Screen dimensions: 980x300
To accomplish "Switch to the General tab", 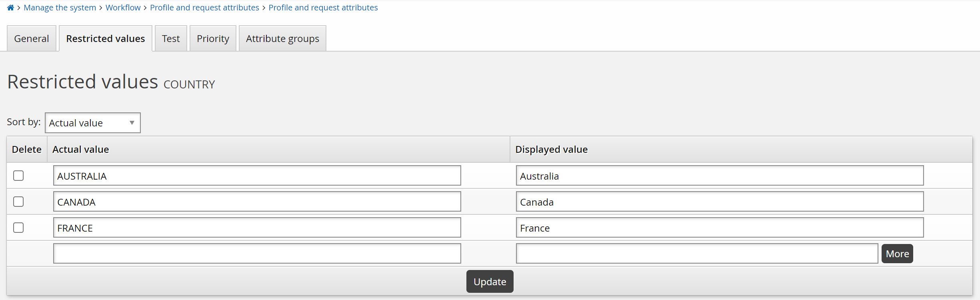I will 32,39.
